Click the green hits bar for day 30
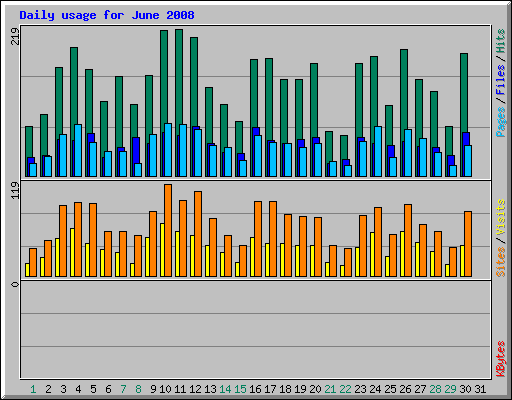This screenshot has height=400, width=512. pyautogui.click(x=464, y=92)
